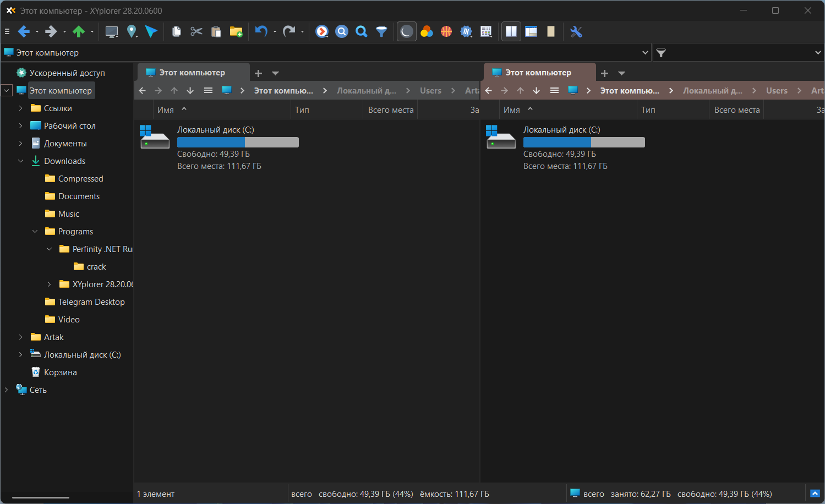Click the green Up arrow toolbar icon
The height and width of the screenshot is (504, 825).
[x=79, y=31]
